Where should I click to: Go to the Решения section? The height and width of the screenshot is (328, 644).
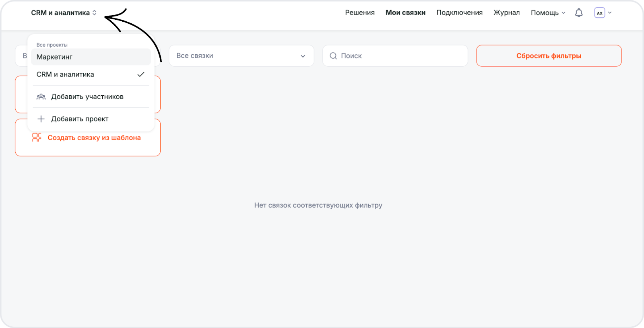tap(360, 13)
